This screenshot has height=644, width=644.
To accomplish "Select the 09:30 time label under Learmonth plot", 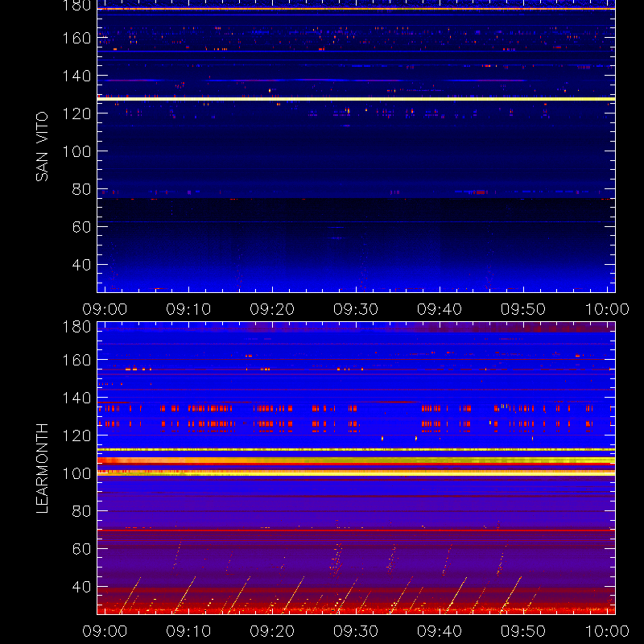I will 356,631.
